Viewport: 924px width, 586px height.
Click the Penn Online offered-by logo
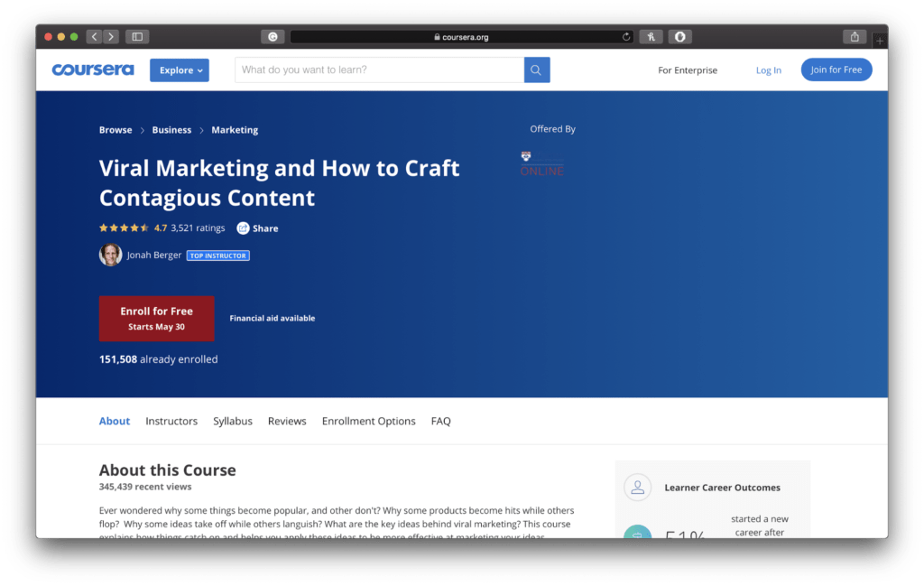click(542, 164)
